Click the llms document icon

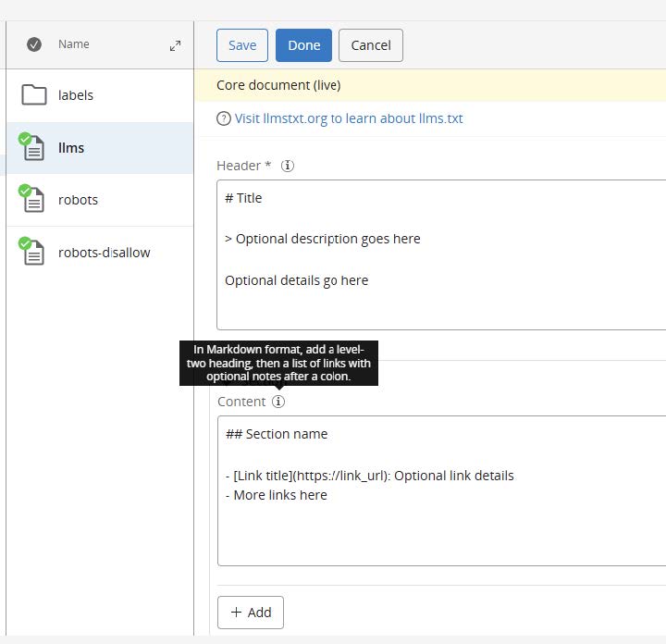point(33,148)
